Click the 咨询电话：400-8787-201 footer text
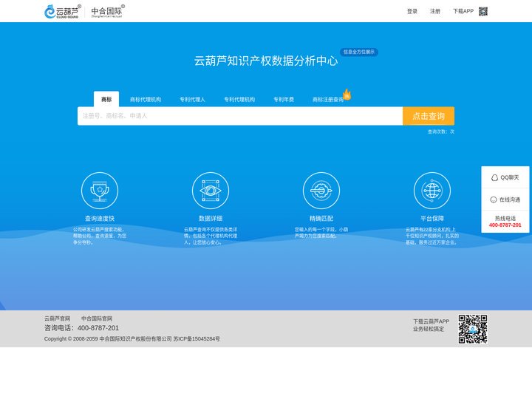This screenshot has height=399, width=532. [x=81, y=328]
